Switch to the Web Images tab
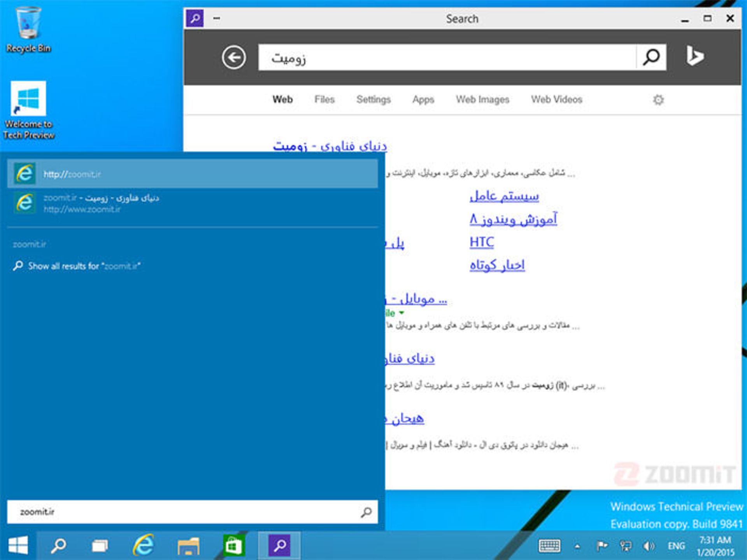This screenshot has height=560, width=747. (x=482, y=100)
